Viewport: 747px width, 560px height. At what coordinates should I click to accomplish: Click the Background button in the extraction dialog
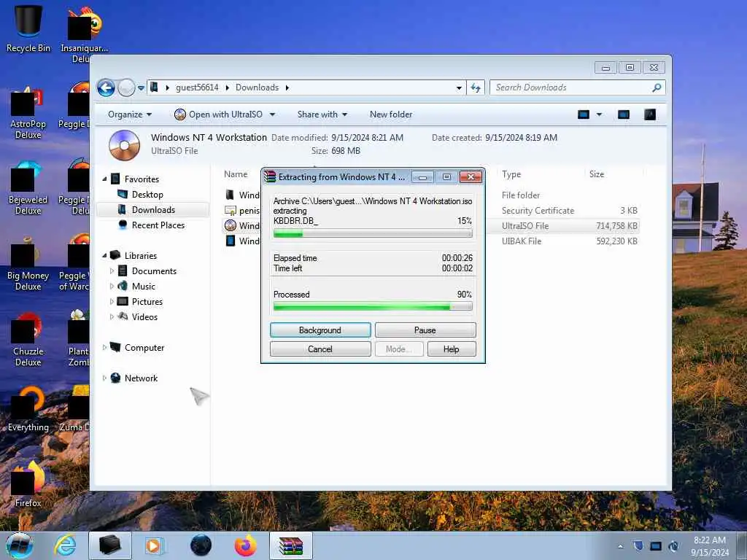pyautogui.click(x=320, y=330)
